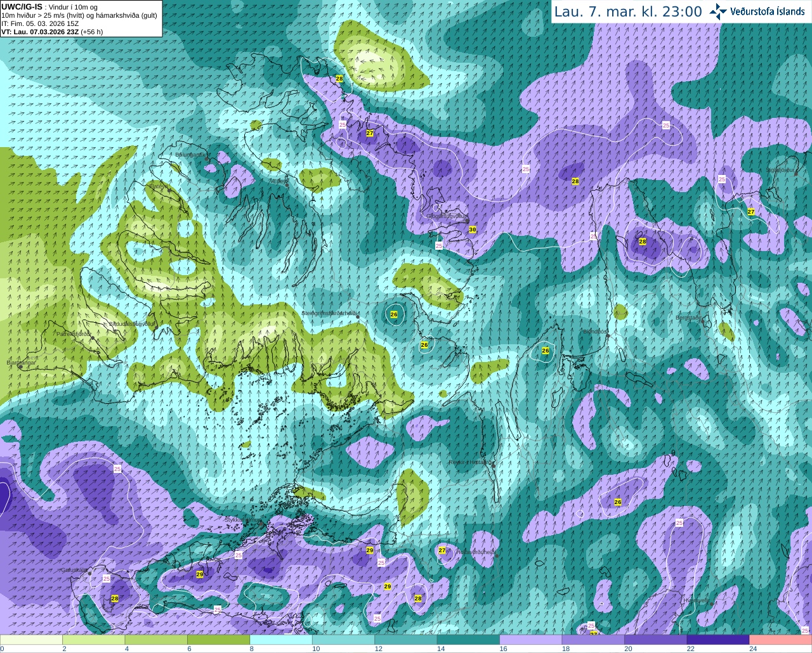Pick the pale yellow 0–2 m/s legend swatch
This screenshot has height=653, width=812.
32,640
